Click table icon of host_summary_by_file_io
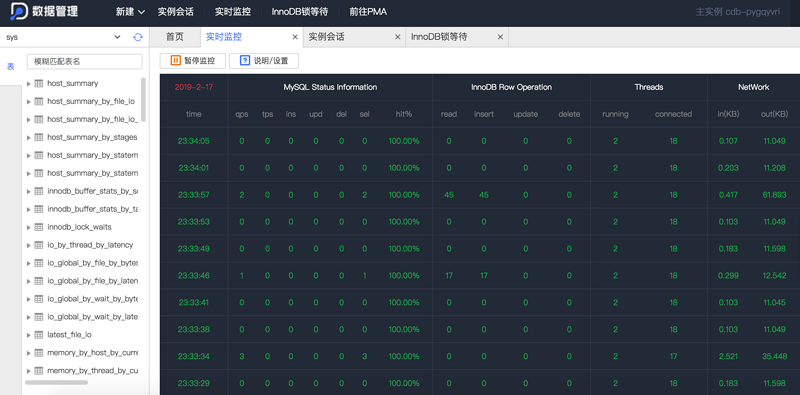 [x=39, y=101]
